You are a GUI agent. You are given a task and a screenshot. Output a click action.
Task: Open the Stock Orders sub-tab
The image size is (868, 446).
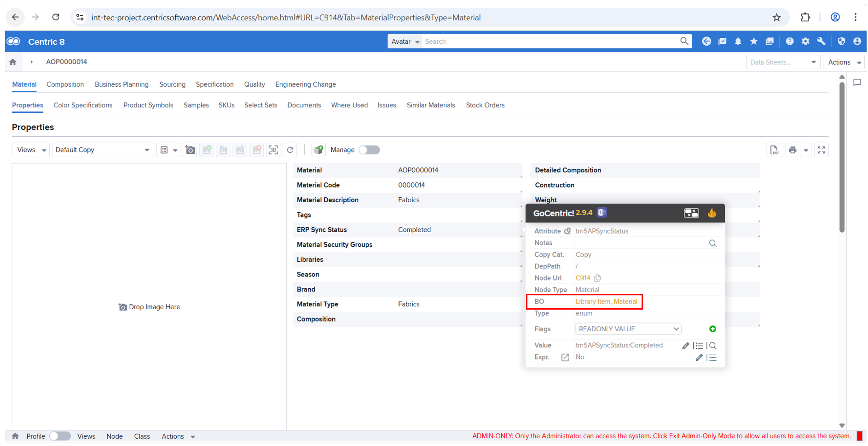(485, 105)
